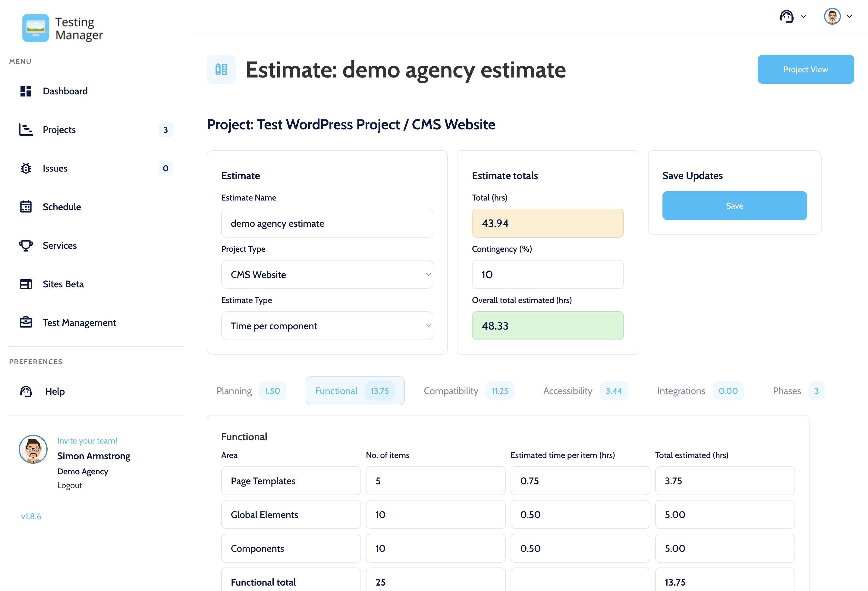Viewport: 868px width, 591px height.
Task: Click the Services trophy icon
Action: (x=26, y=245)
